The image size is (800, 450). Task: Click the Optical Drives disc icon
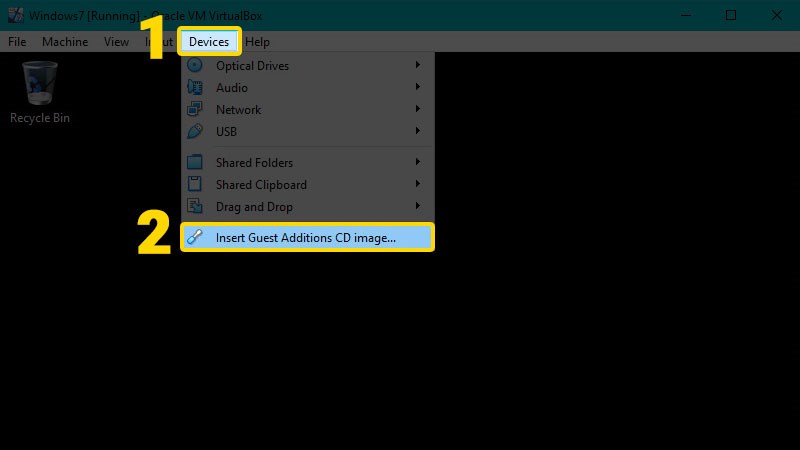click(194, 65)
